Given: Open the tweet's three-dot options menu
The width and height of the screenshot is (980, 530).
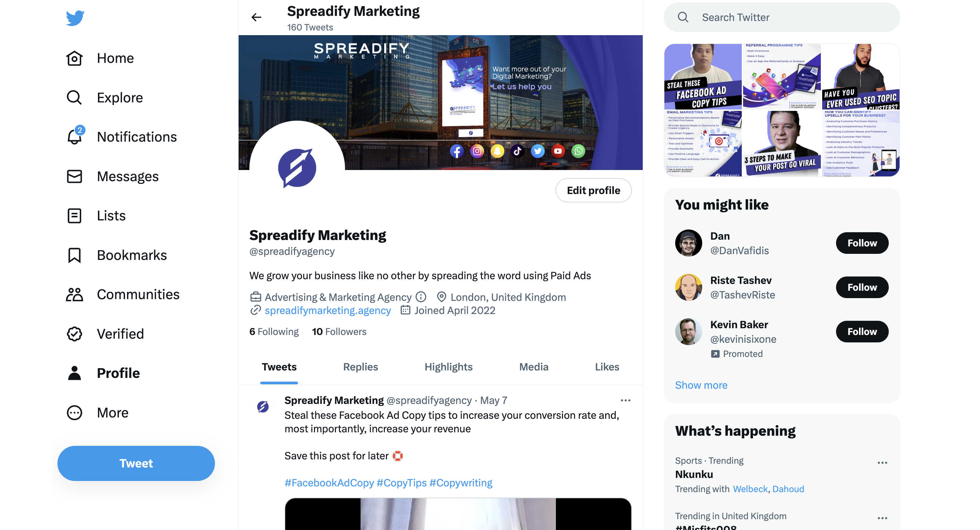Looking at the screenshot, I should coord(626,400).
